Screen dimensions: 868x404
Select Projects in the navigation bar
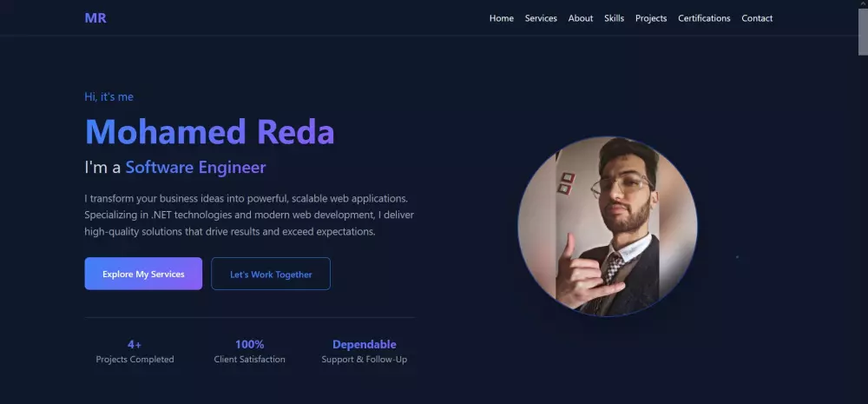pos(651,18)
